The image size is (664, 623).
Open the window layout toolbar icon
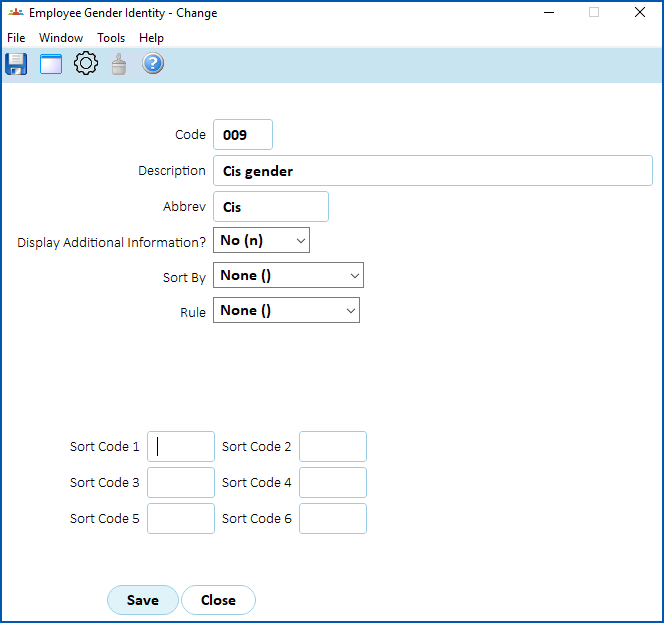point(51,64)
